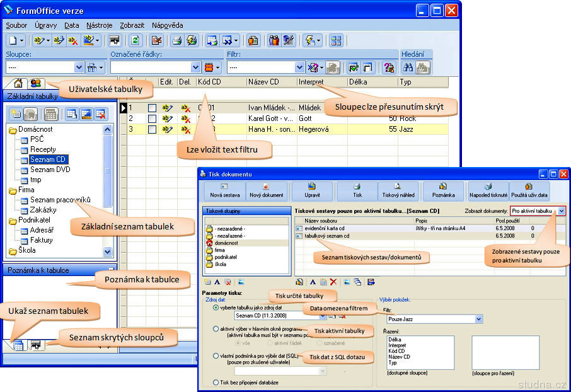Click the table list icon at bottom left

click(18, 345)
